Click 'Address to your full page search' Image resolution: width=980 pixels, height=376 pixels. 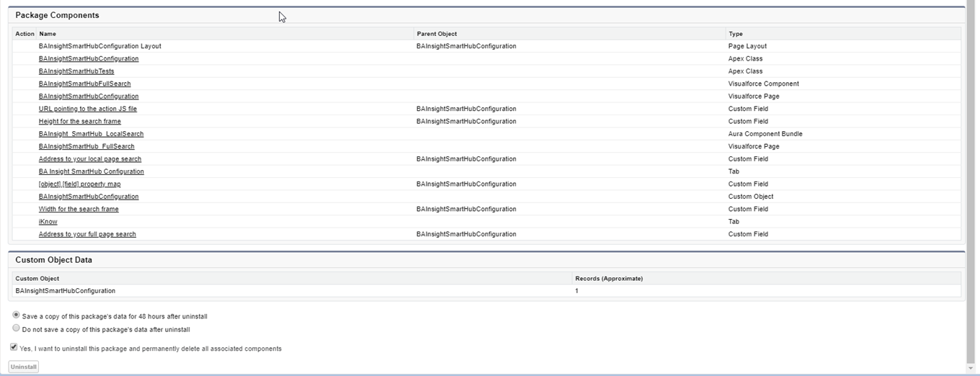(87, 234)
